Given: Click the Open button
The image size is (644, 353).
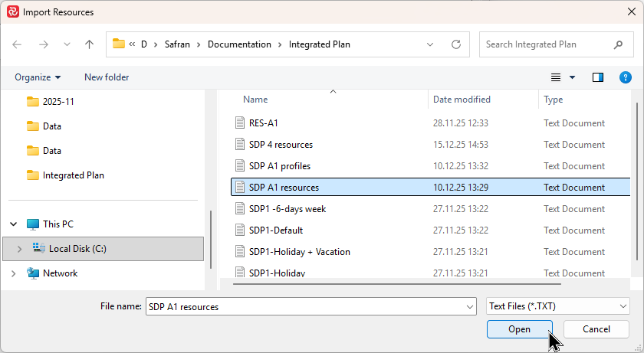Looking at the screenshot, I should point(519,329).
